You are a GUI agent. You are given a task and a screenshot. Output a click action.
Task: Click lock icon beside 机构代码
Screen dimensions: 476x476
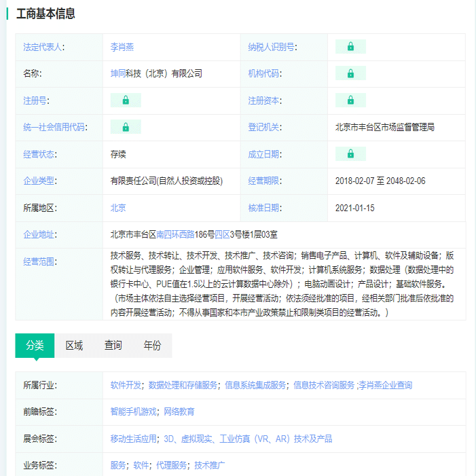[x=350, y=73]
